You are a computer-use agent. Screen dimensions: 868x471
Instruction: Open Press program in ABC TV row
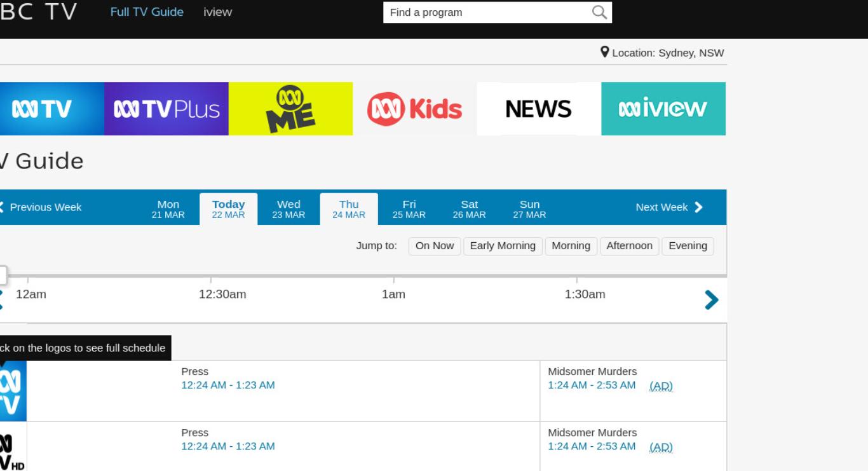(x=194, y=372)
